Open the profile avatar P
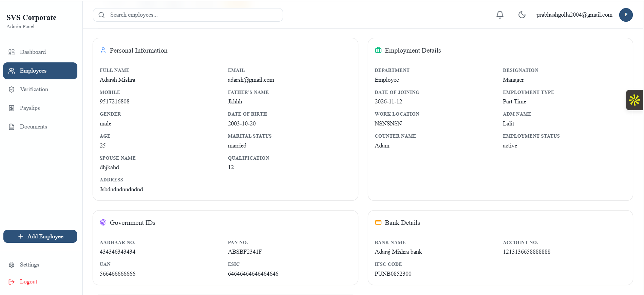 626,15
